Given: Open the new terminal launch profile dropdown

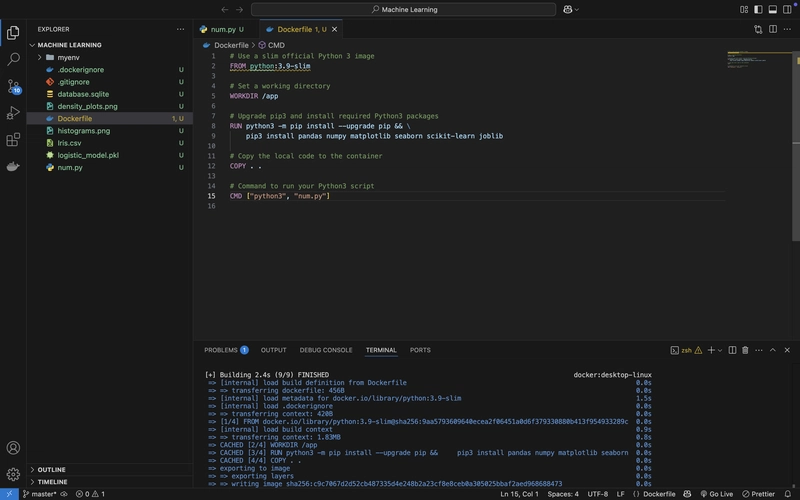Looking at the screenshot, I should [720, 350].
